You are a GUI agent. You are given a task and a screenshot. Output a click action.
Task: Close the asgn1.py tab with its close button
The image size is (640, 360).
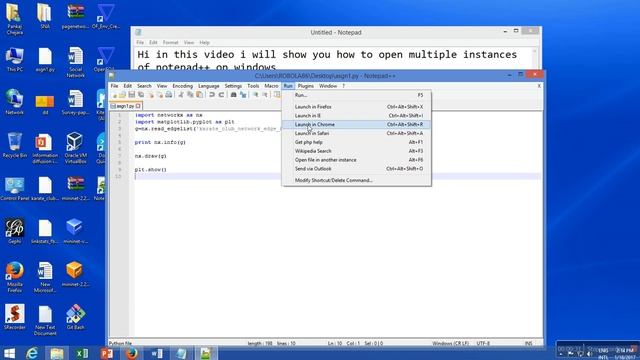pos(138,106)
